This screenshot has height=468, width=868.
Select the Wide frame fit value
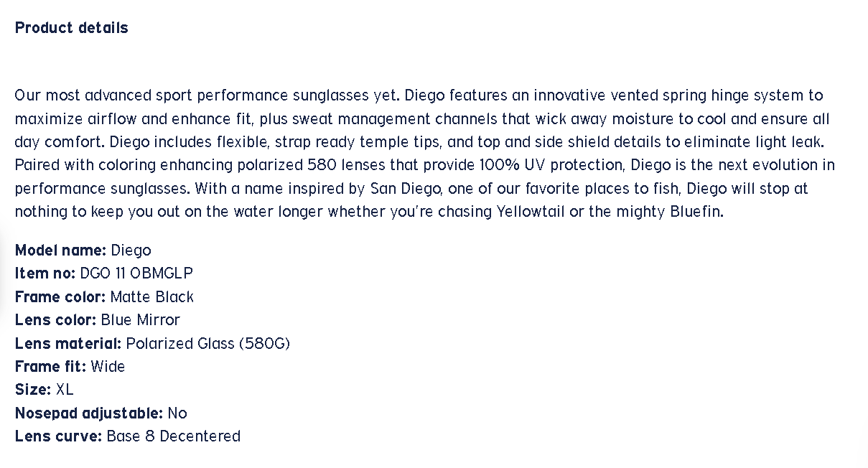click(x=108, y=367)
